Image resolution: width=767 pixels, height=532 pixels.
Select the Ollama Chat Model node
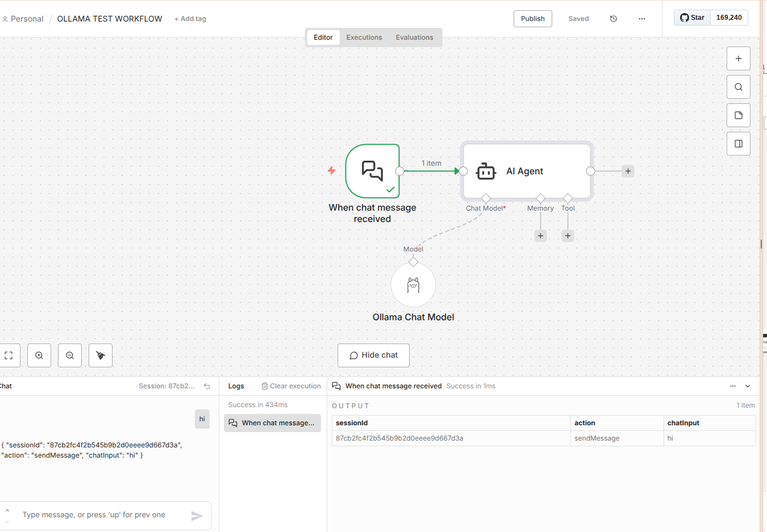tap(413, 285)
